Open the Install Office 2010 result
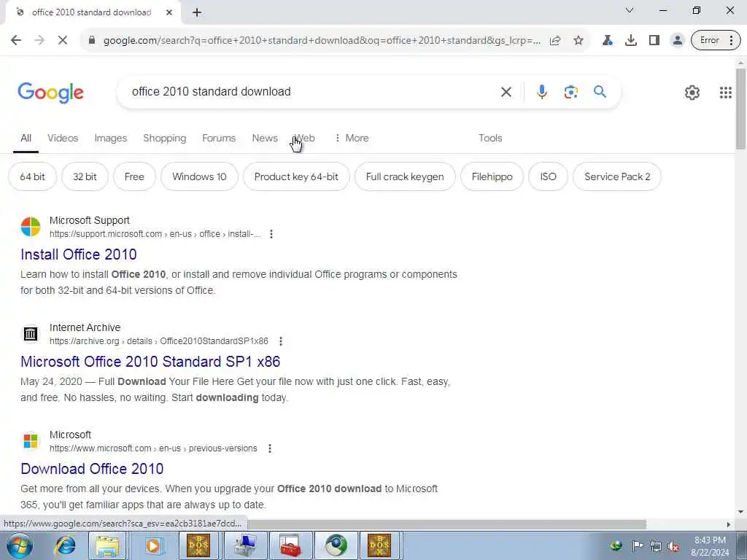Viewport: 747px width, 560px height. click(x=79, y=254)
